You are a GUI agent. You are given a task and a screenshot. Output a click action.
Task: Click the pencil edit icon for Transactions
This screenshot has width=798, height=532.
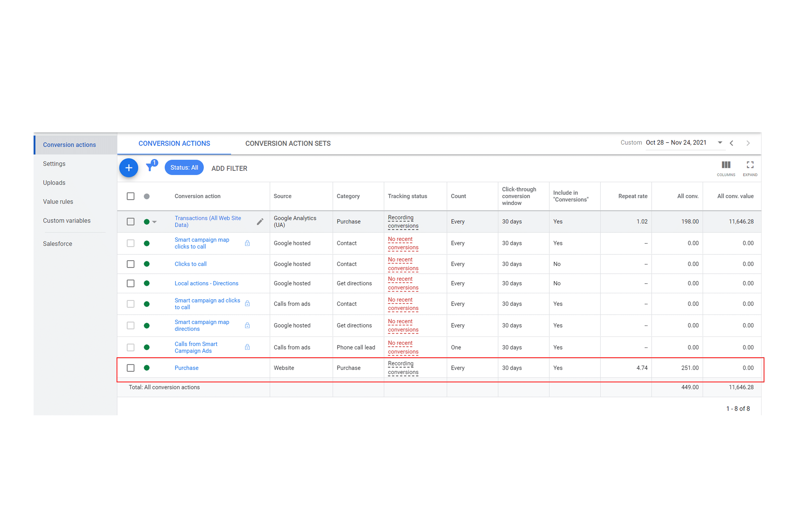point(260,221)
